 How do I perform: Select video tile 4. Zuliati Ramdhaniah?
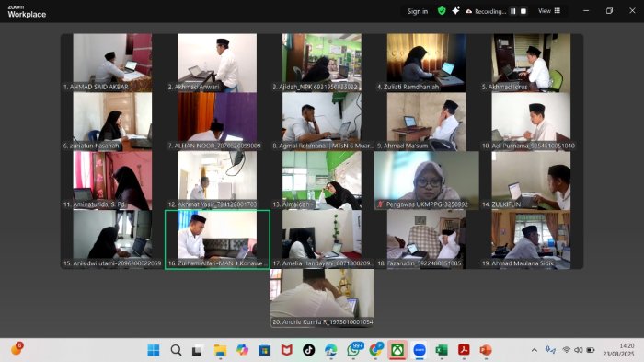pos(426,63)
